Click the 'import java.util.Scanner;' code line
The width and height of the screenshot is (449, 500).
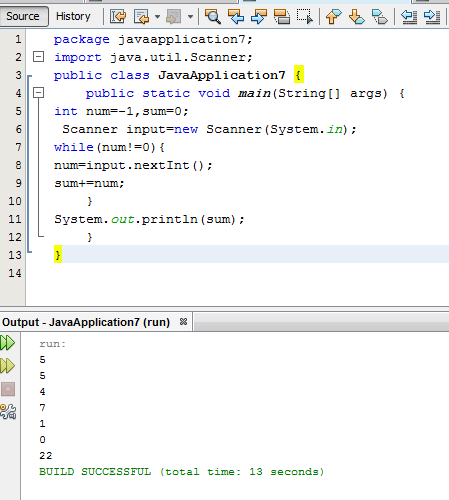pyautogui.click(x=153, y=57)
